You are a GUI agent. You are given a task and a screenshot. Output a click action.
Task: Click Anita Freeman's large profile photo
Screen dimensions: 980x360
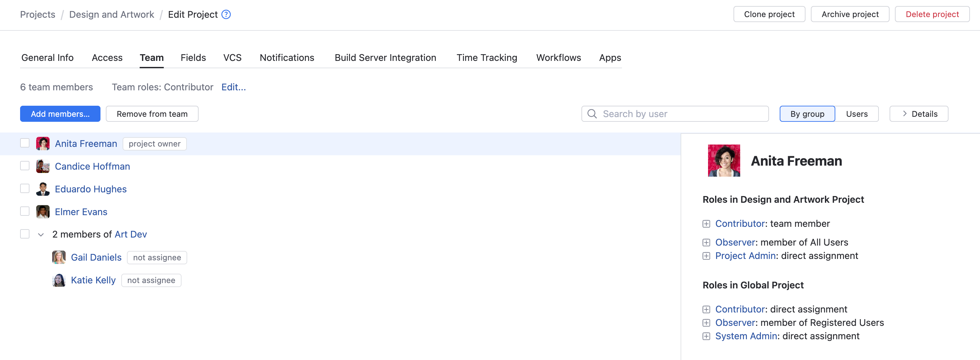coord(723,160)
